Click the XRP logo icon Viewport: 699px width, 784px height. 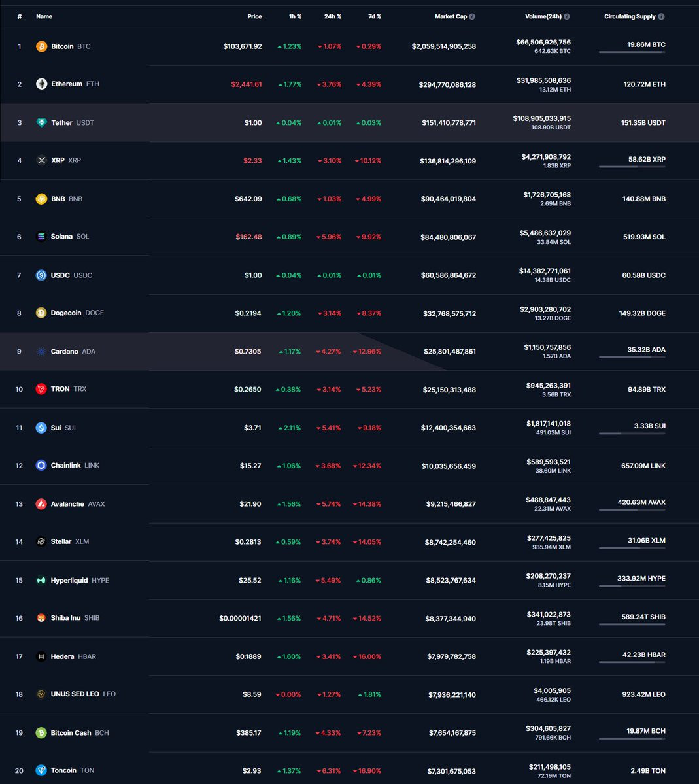click(x=41, y=160)
